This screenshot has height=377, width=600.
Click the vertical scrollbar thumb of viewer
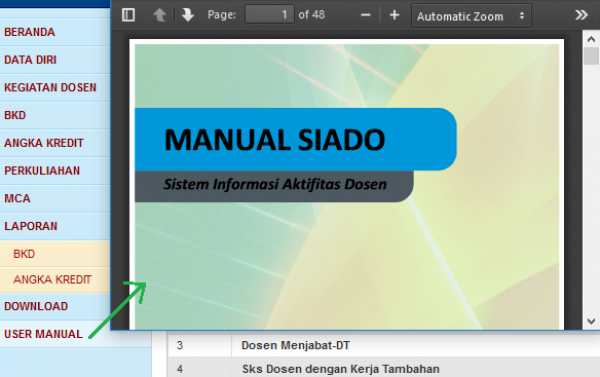point(591,56)
